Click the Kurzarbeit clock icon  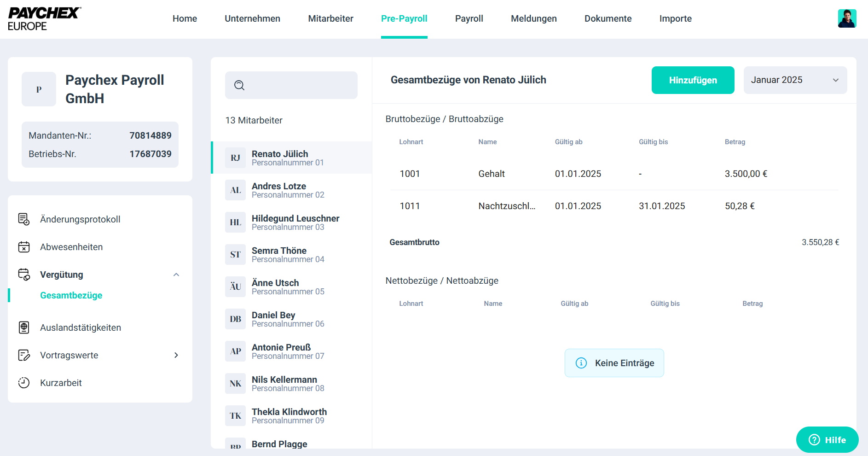[x=24, y=383]
